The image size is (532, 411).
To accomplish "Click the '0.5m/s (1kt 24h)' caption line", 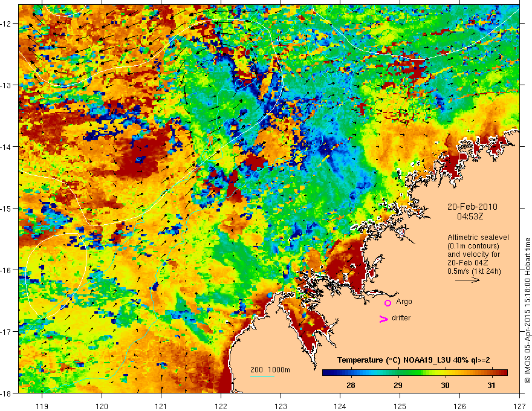I will pyautogui.click(x=474, y=271).
